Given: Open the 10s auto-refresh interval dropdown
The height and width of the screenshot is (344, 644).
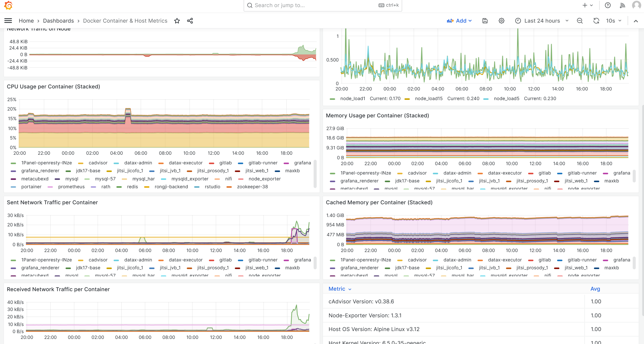Looking at the screenshot, I should [612, 21].
